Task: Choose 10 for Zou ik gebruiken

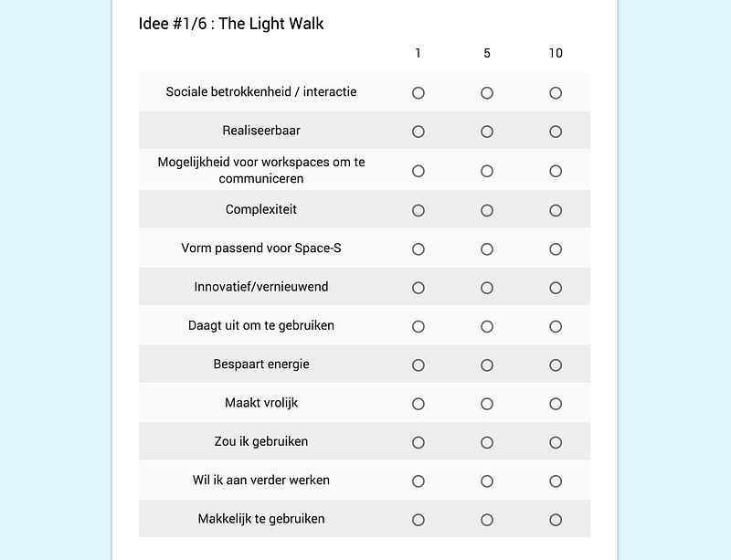Action: [556, 442]
